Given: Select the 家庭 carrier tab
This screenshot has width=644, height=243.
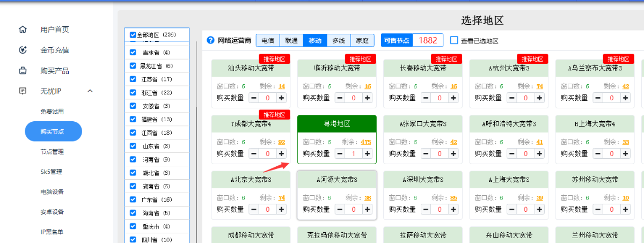Looking at the screenshot, I should pos(362,40).
